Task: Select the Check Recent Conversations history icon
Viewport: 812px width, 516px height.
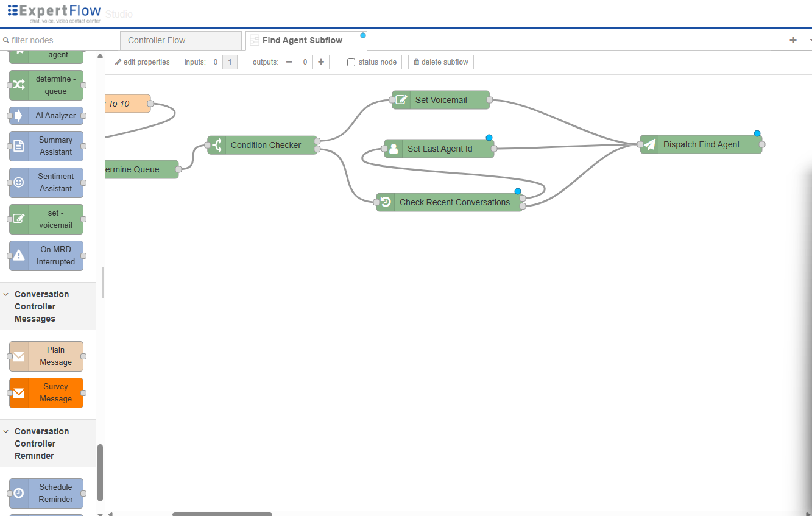Action: click(386, 202)
